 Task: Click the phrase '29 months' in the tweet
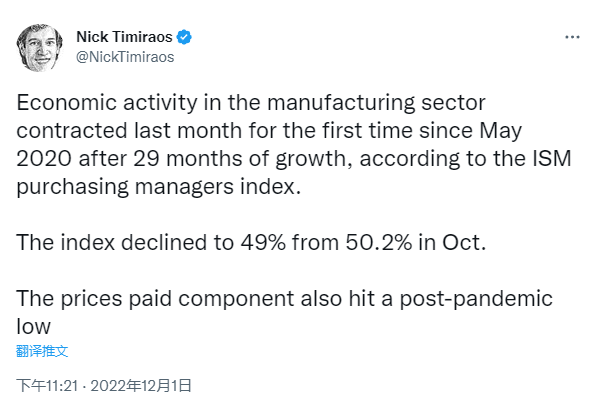(x=187, y=158)
